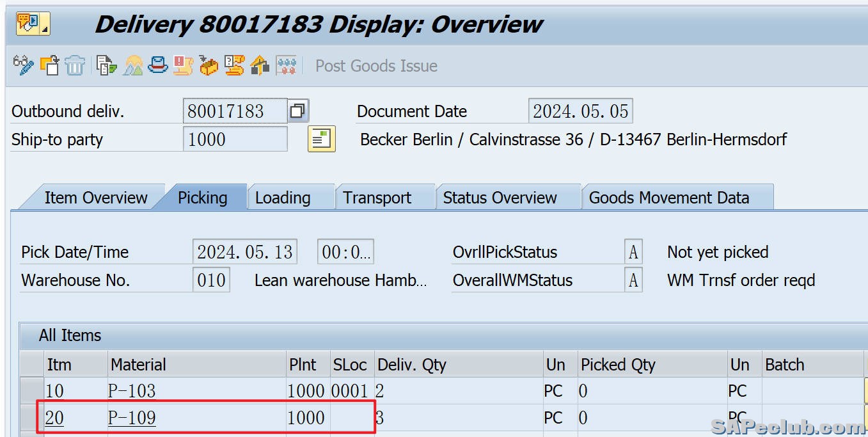Select the row for item 20
Screen dimensions: 868x437
pyautogui.click(x=31, y=418)
